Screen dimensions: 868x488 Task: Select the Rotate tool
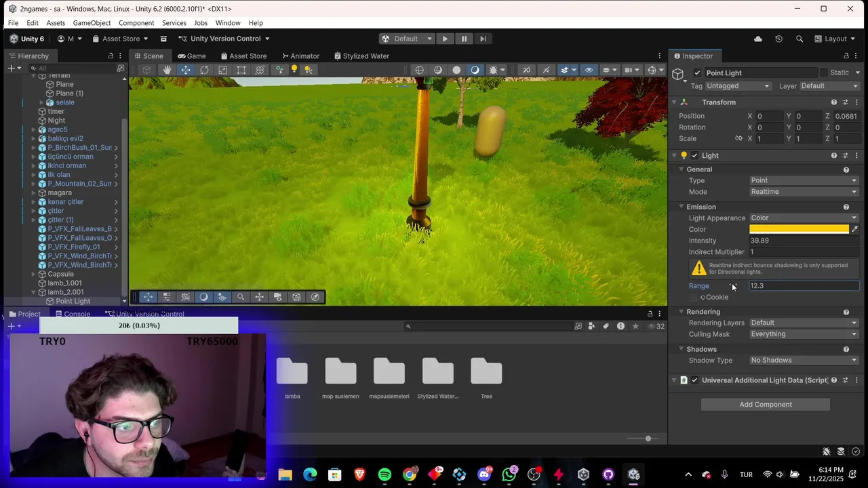204,70
